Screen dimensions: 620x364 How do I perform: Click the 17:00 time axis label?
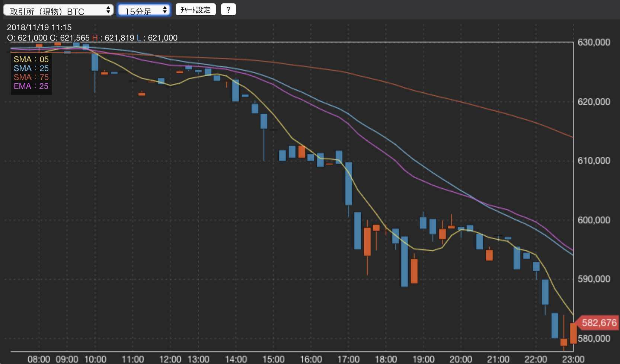(348, 359)
